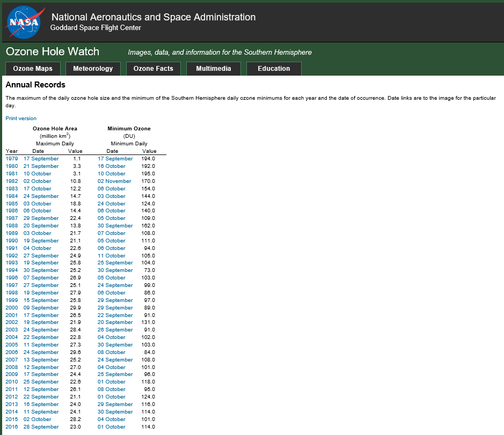
Task: Switch to the Meteorology tab
Action: click(x=93, y=69)
